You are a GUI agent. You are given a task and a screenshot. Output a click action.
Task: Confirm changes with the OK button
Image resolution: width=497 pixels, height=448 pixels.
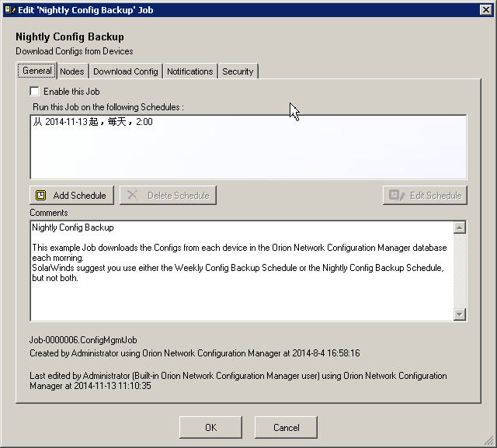coord(210,427)
